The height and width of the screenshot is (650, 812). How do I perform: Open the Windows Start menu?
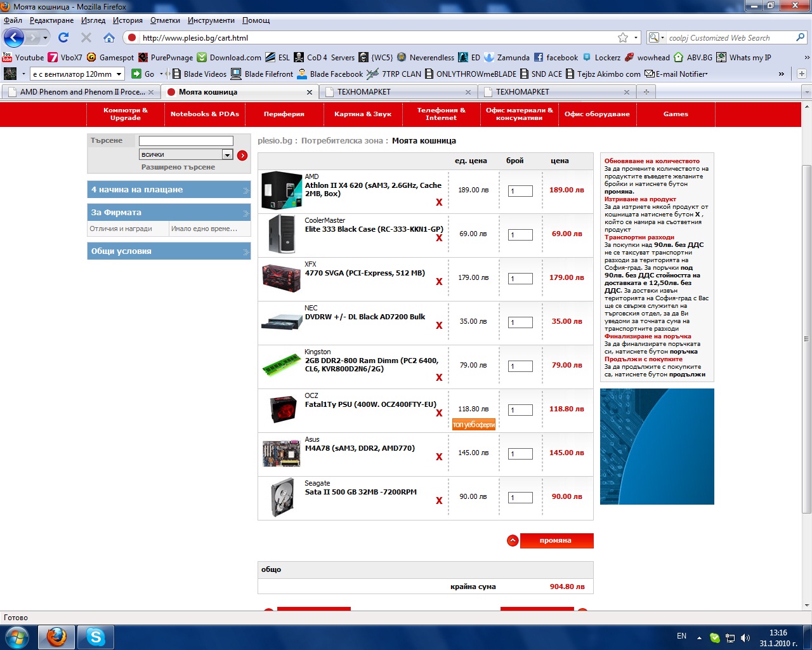click(16, 637)
